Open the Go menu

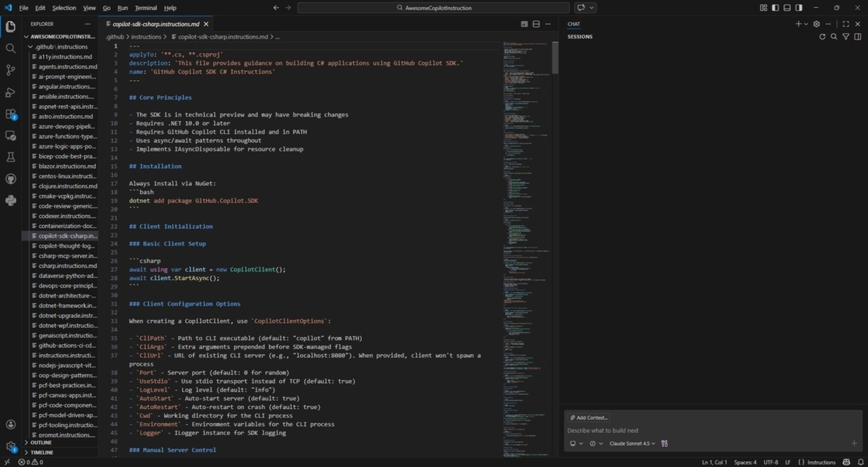106,8
